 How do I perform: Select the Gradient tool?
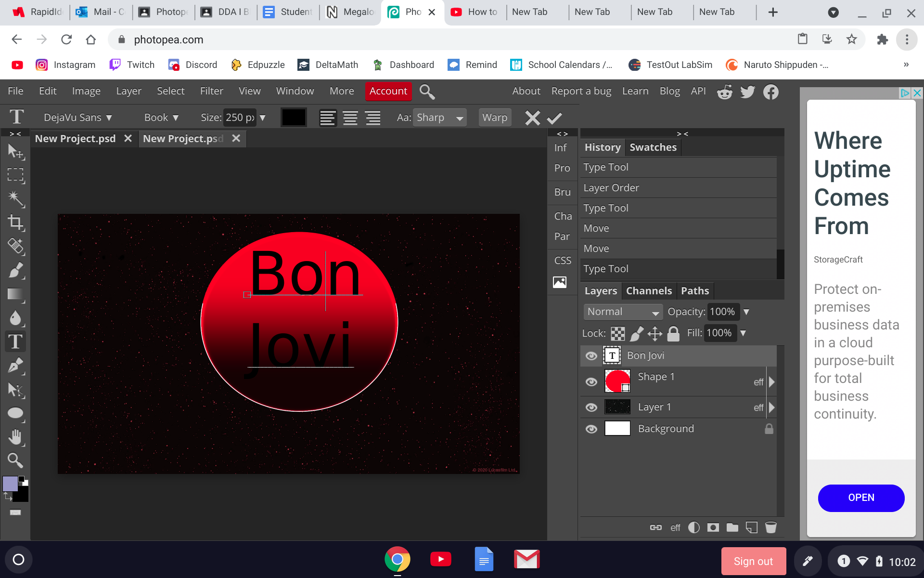pos(16,294)
